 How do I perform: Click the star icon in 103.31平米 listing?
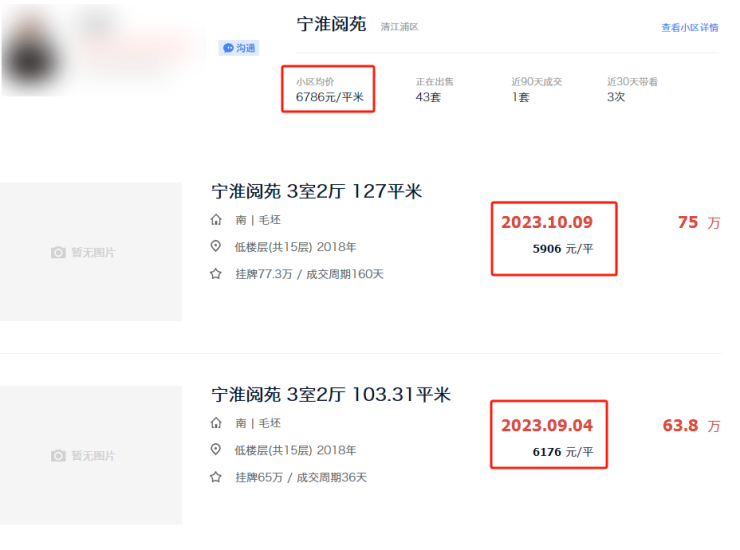tap(216, 477)
